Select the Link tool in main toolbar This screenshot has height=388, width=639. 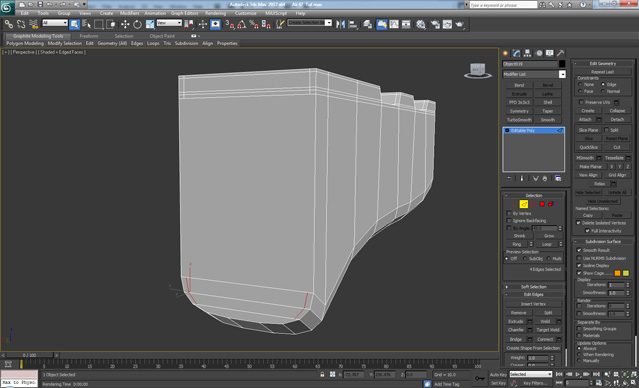(x=9, y=24)
